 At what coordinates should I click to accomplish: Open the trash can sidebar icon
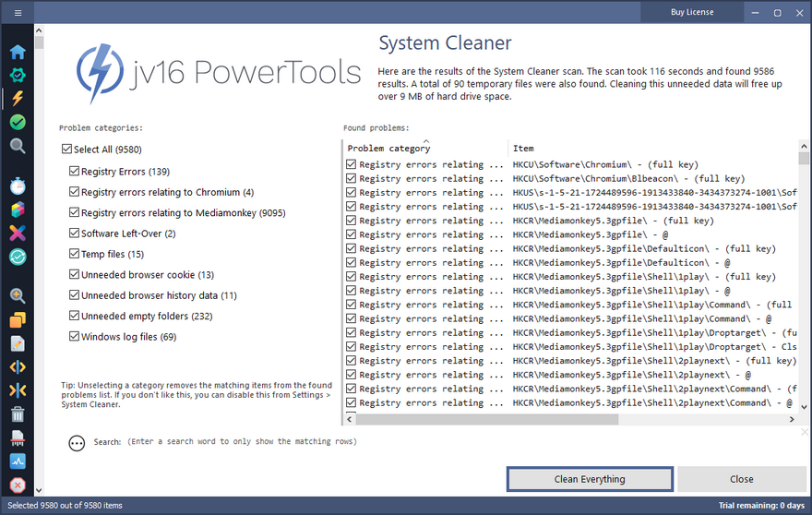click(18, 414)
